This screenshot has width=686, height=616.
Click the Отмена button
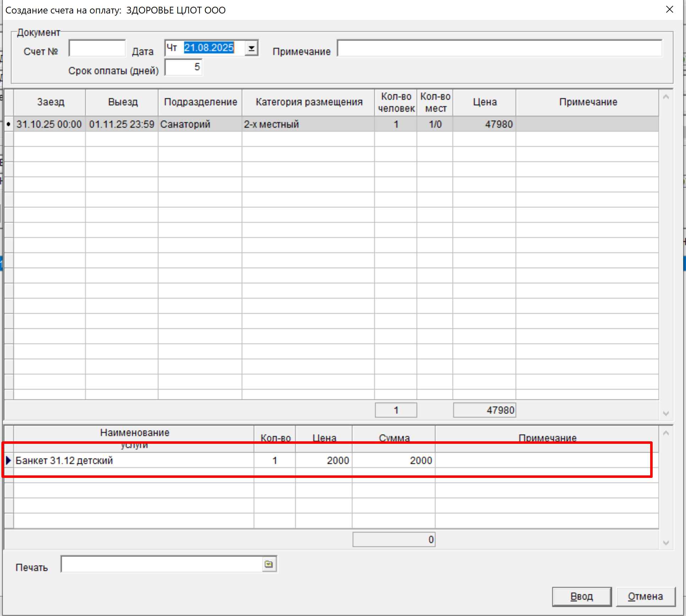645,596
